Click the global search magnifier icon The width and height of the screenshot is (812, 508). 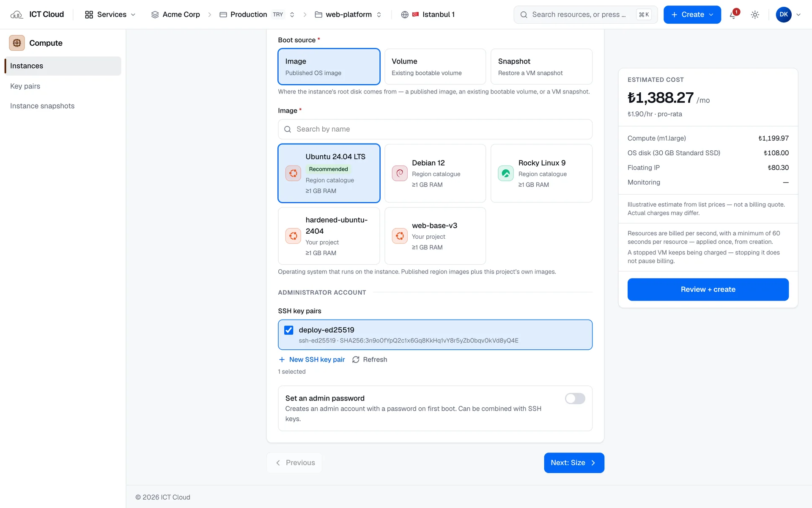click(524, 15)
